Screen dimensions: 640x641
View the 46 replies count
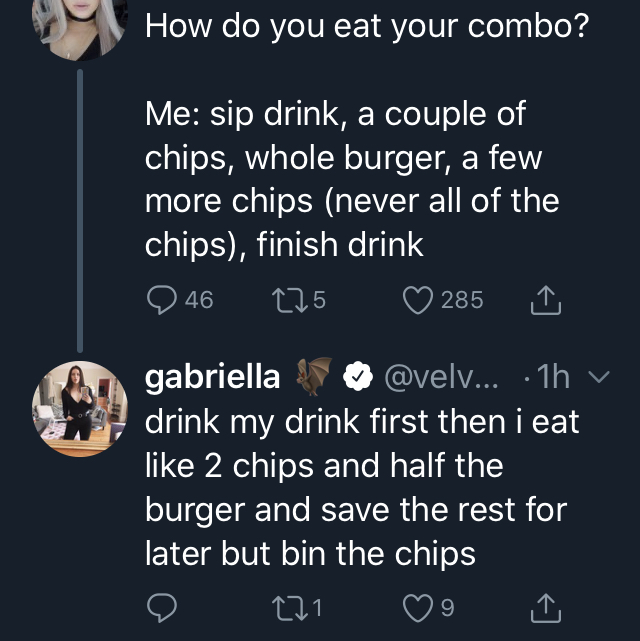pos(199,300)
